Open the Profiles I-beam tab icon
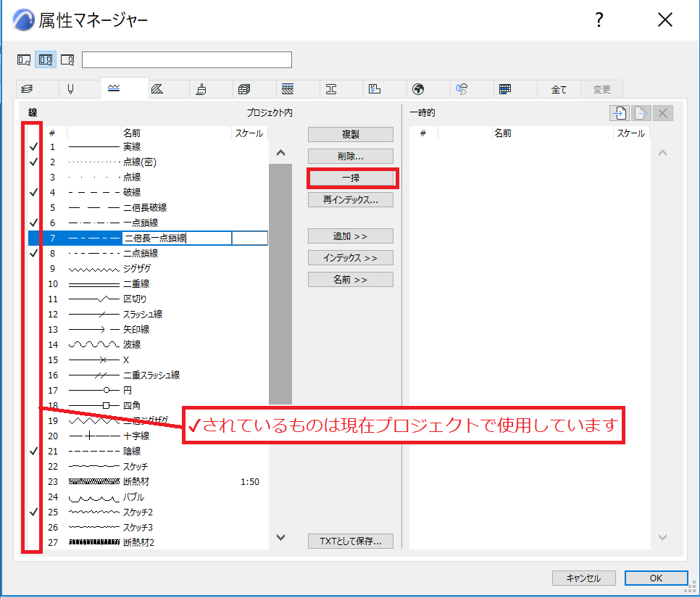The width and height of the screenshot is (700, 598). (331, 89)
